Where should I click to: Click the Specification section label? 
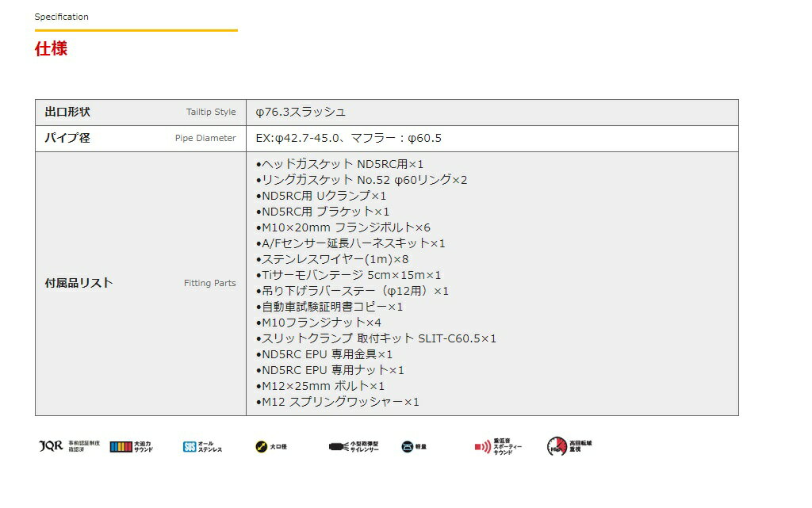tap(62, 17)
